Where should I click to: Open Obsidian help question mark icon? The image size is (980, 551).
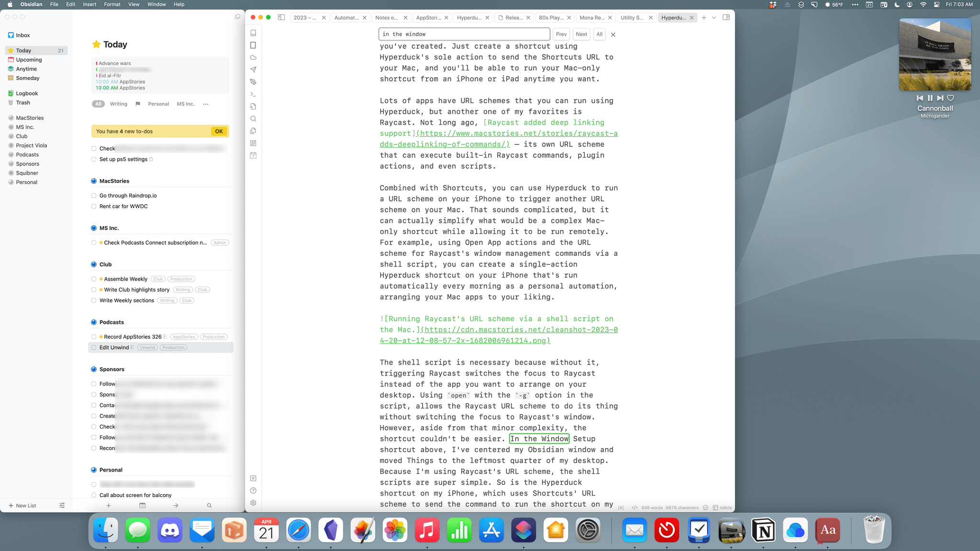click(253, 490)
